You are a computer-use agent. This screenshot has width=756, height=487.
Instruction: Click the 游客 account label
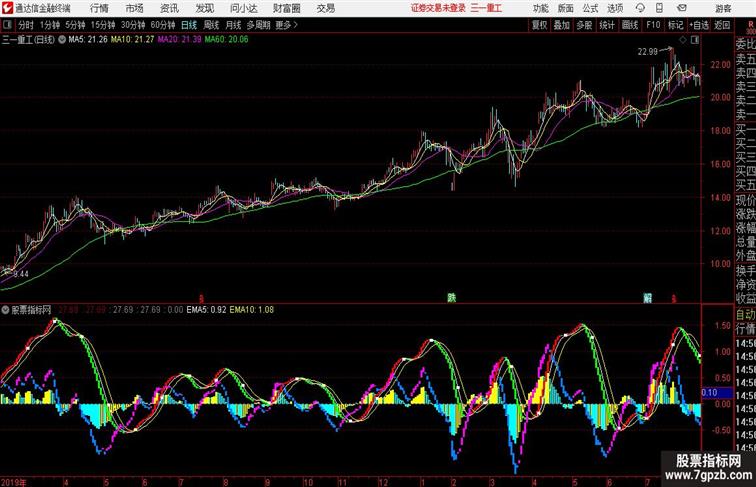[x=723, y=8]
